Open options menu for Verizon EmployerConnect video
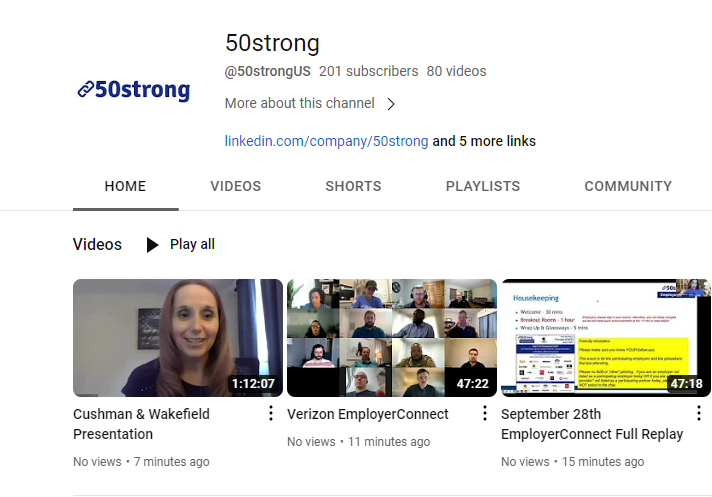This screenshot has height=497, width=712. pyautogui.click(x=485, y=413)
